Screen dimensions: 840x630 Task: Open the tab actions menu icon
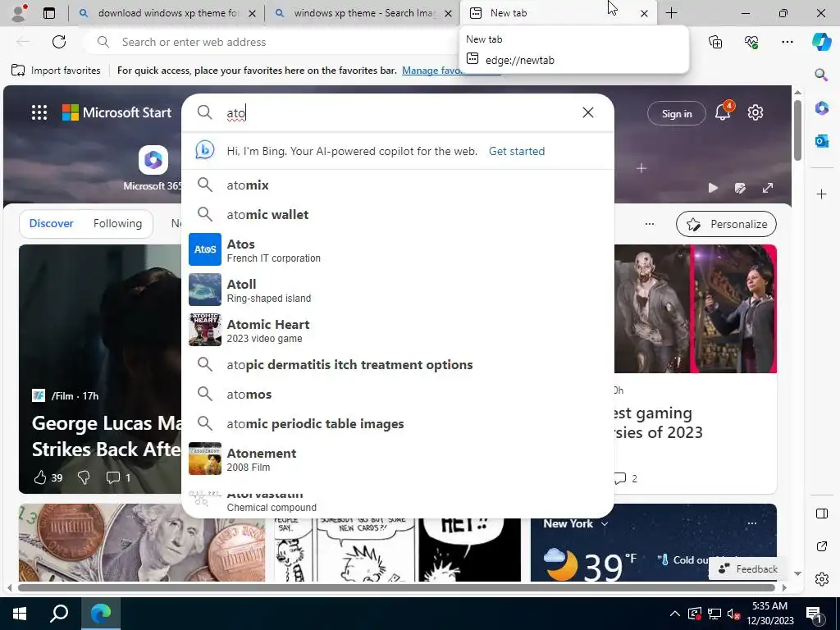pos(49,13)
